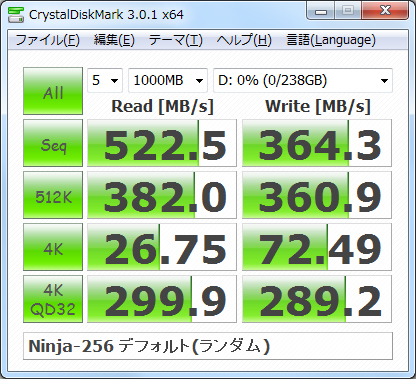Click the Ninja-256 comment text field
The image size is (416, 379).
click(x=208, y=346)
